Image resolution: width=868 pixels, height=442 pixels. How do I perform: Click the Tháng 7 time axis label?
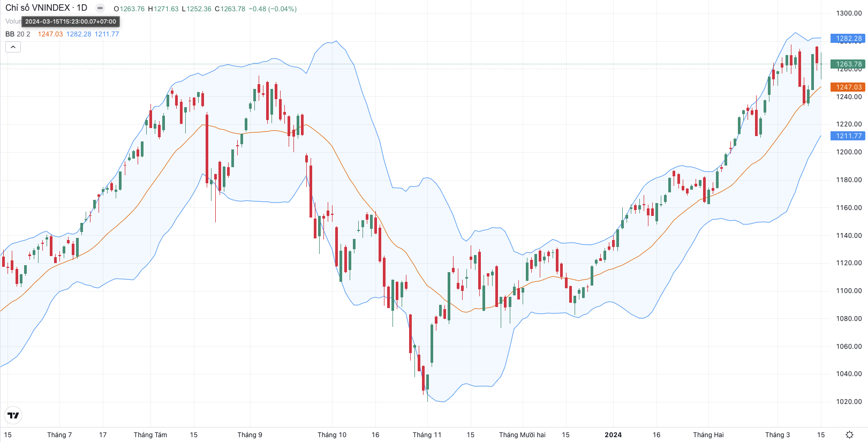59,435
